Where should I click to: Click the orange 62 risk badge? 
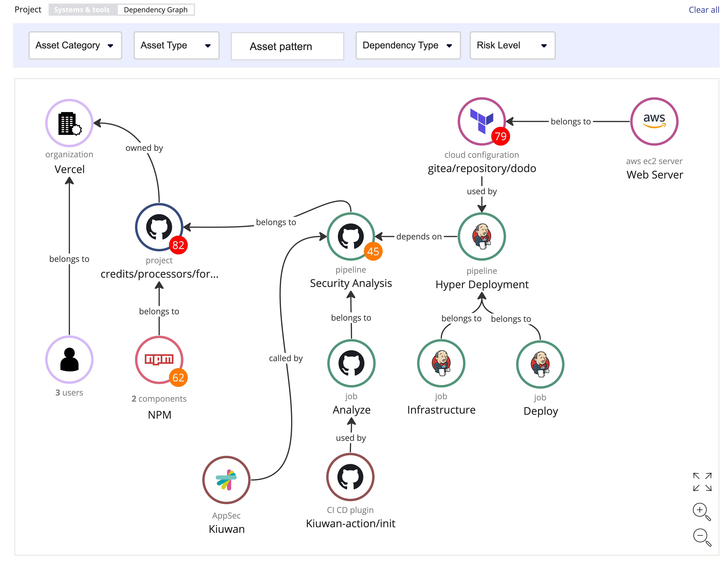tap(178, 378)
